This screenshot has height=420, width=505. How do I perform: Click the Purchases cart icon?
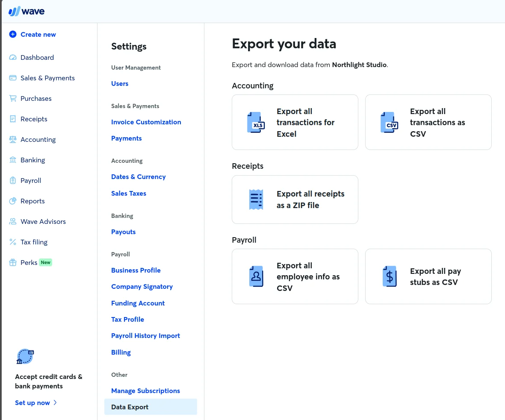pos(13,98)
